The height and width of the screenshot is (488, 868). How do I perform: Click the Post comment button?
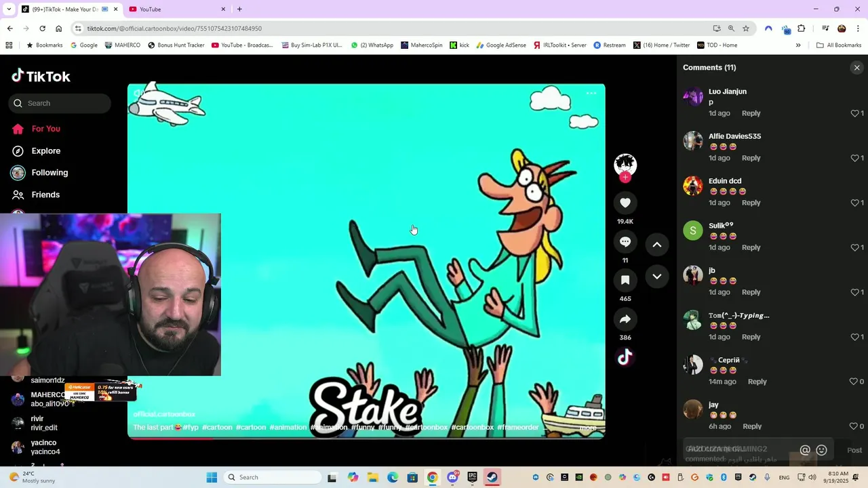pos(854,450)
